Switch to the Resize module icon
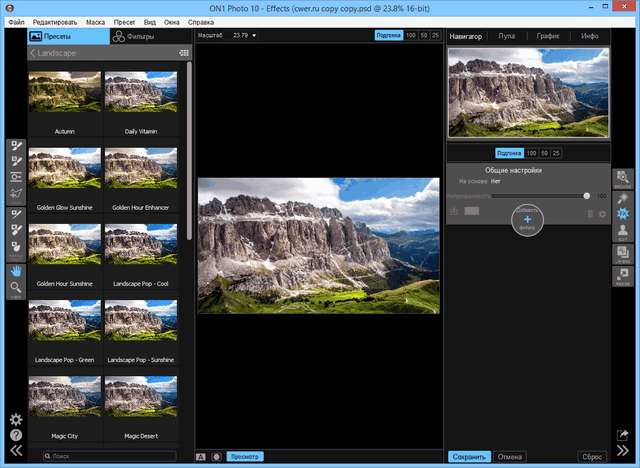Viewport: 640px width, 468px height. coord(622,277)
